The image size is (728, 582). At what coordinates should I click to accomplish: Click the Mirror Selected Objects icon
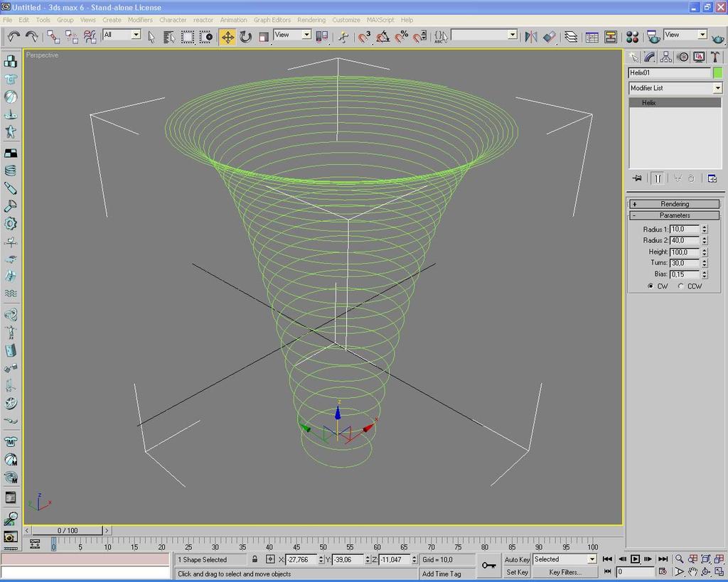530,37
